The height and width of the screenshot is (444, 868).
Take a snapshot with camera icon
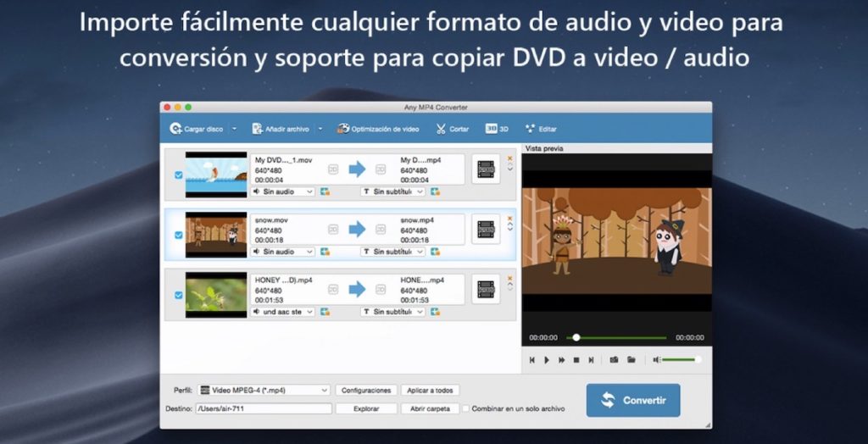click(x=614, y=360)
